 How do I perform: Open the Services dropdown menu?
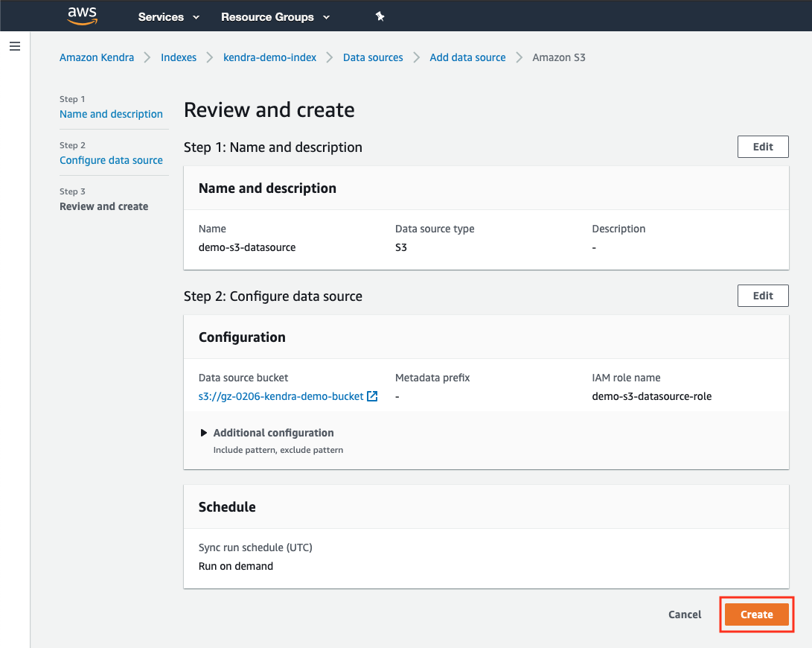coord(168,17)
